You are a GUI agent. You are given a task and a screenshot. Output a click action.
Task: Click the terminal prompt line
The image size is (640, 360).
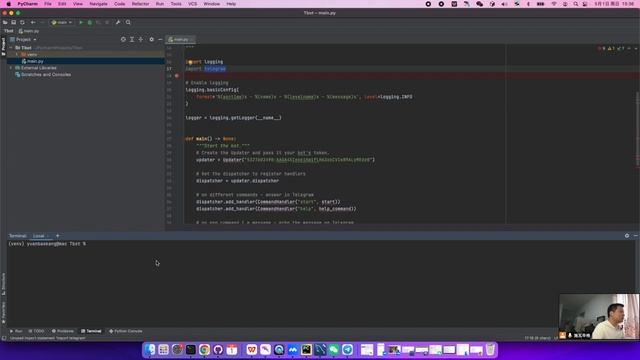pos(47,244)
